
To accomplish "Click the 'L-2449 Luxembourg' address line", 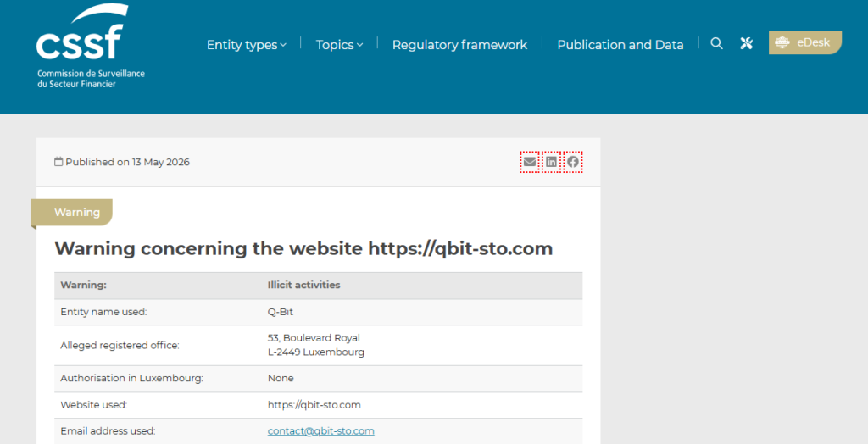I will click(x=315, y=352).
